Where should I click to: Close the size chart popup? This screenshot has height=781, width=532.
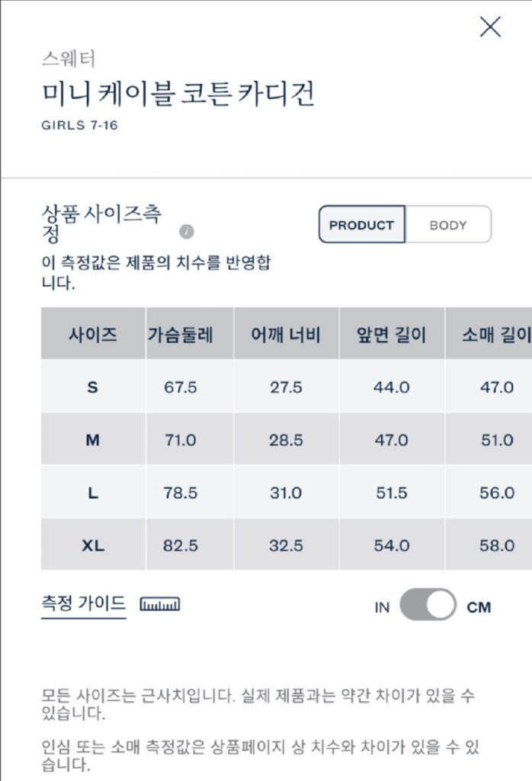[x=488, y=27]
